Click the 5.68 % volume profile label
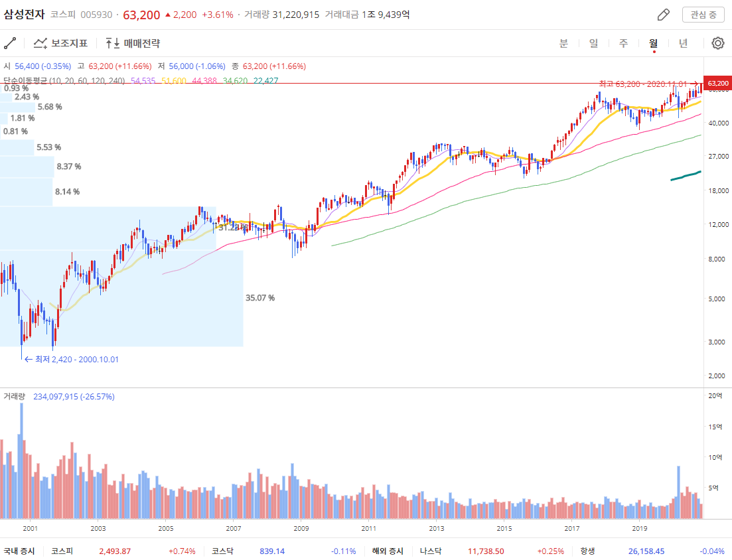 50,107
